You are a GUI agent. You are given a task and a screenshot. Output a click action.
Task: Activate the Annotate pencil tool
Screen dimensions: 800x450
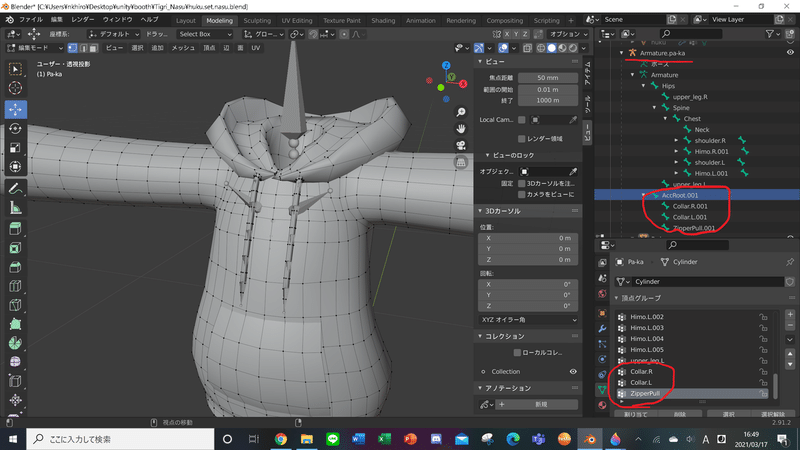[15, 187]
